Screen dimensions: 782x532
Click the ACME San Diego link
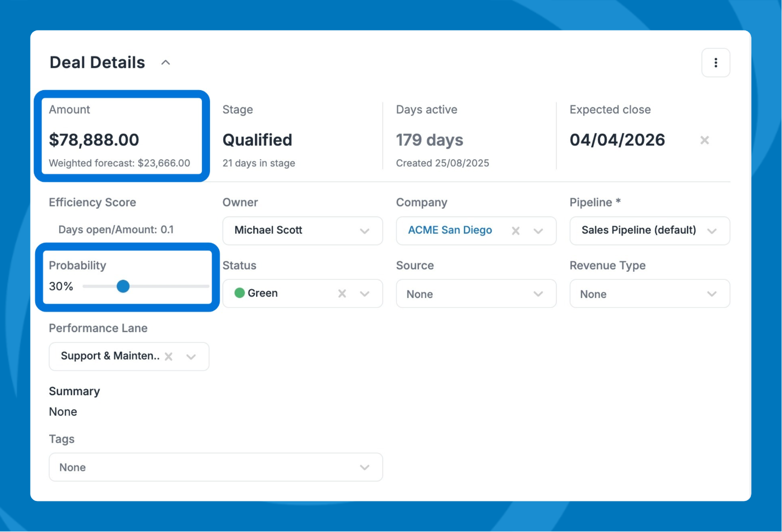tap(450, 230)
